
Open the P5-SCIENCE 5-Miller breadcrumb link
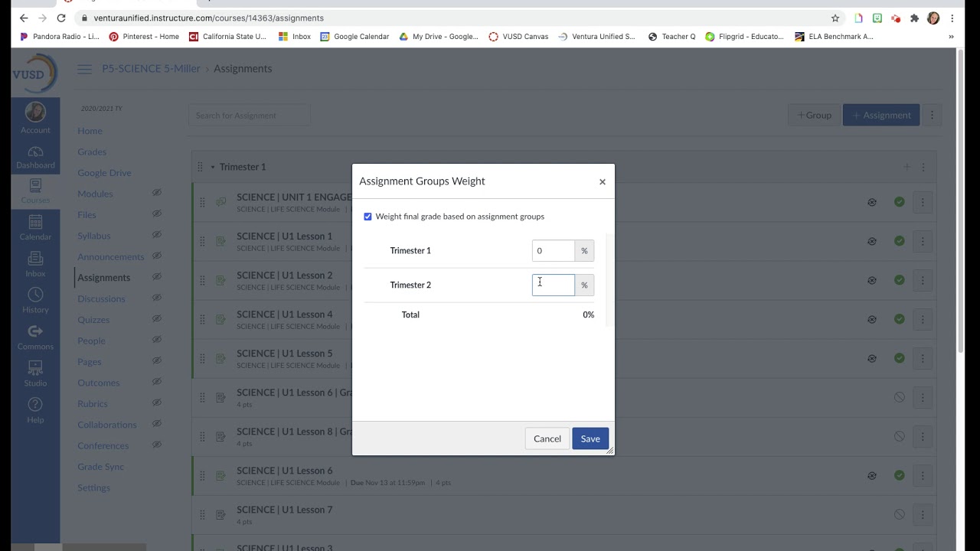[151, 69]
